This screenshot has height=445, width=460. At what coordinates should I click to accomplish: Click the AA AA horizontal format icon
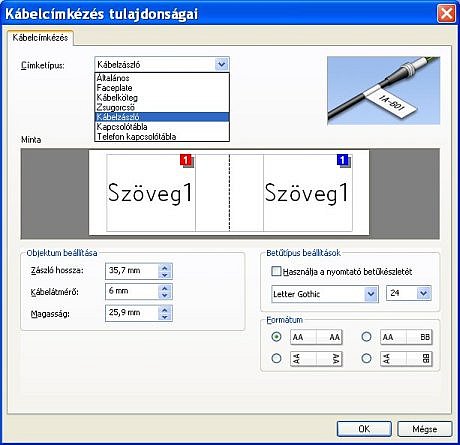click(x=316, y=337)
